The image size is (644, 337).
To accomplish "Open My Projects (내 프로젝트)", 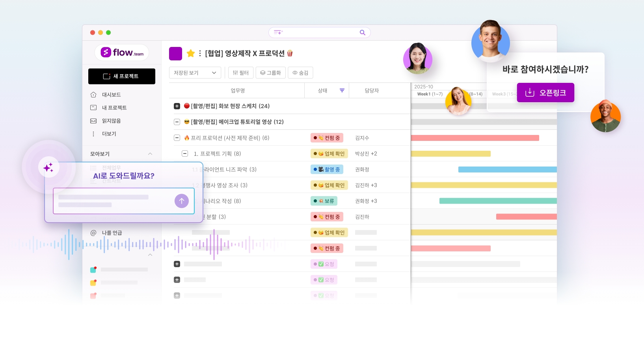I will click(x=114, y=108).
